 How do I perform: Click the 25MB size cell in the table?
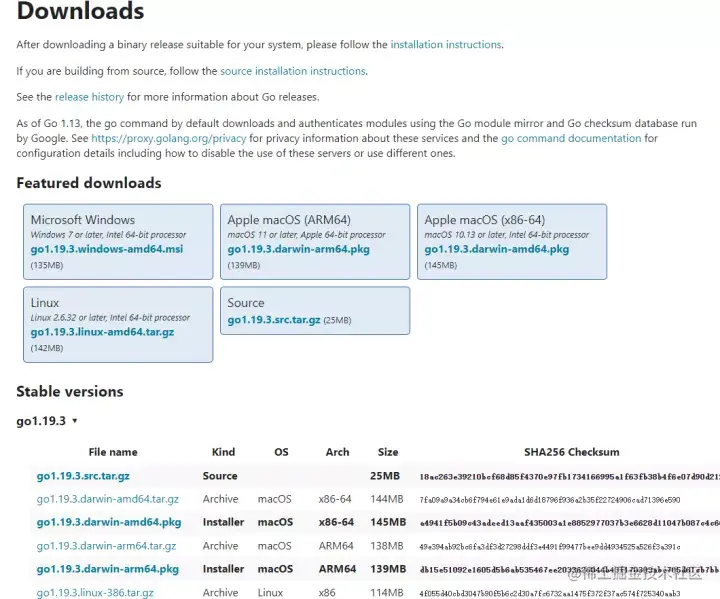point(385,476)
